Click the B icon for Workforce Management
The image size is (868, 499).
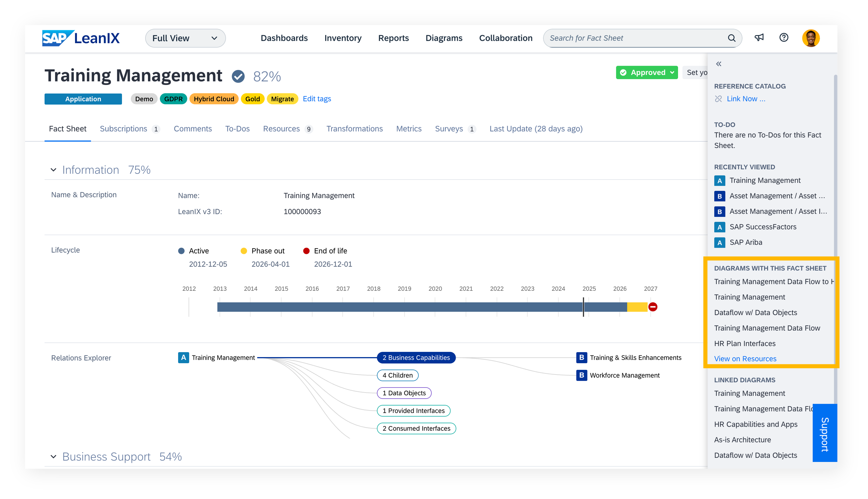582,375
